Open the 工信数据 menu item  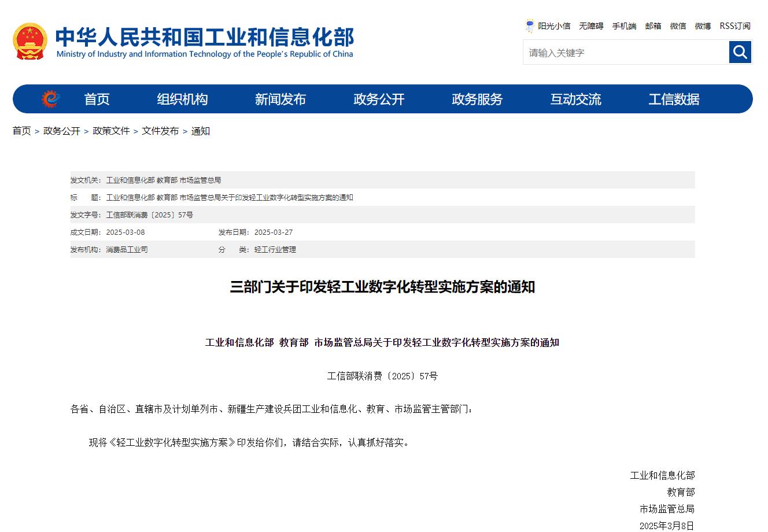674,99
